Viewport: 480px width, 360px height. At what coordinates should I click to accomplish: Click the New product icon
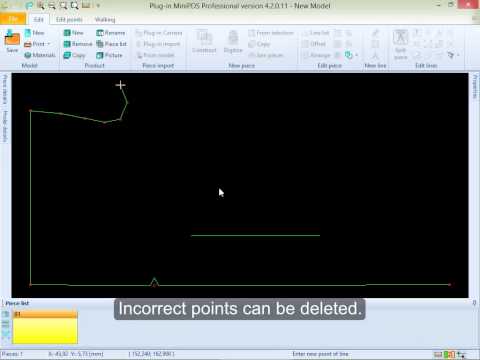pyautogui.click(x=67, y=33)
